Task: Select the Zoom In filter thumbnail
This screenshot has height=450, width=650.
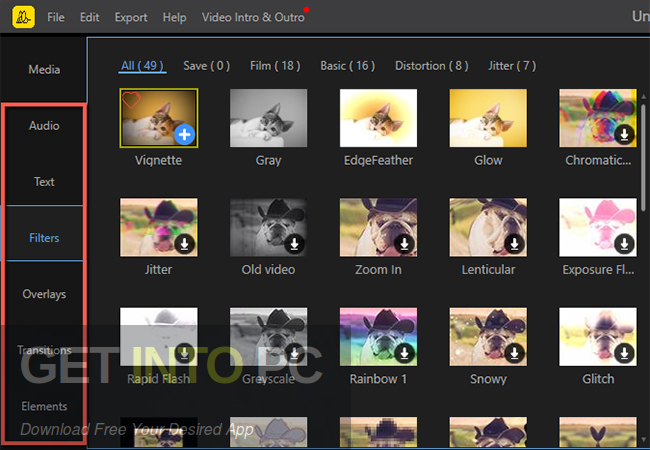Action: tap(378, 227)
